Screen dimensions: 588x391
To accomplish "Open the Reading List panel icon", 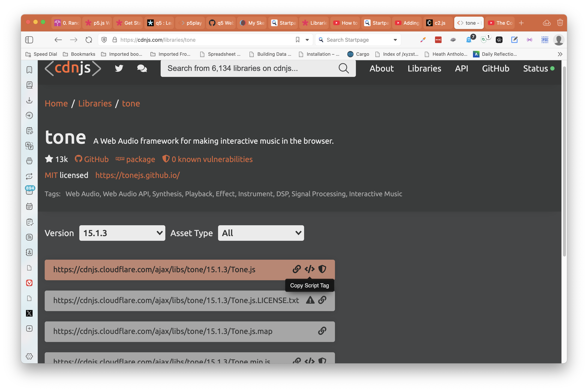I will coord(29,85).
